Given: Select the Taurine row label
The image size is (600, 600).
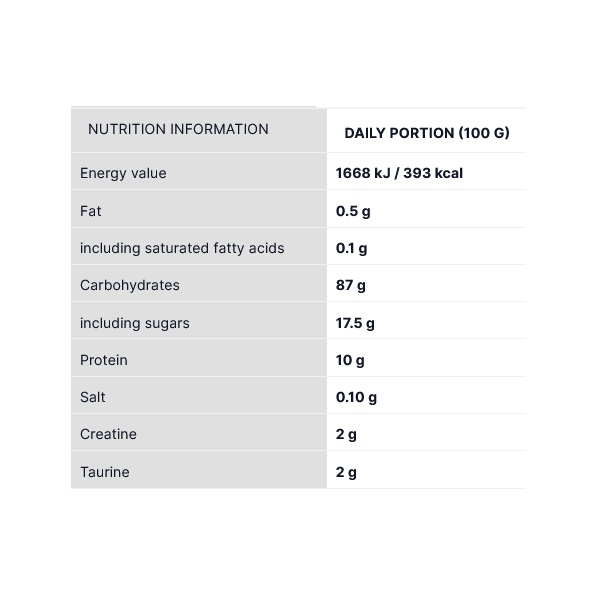Looking at the screenshot, I should 105,472.
